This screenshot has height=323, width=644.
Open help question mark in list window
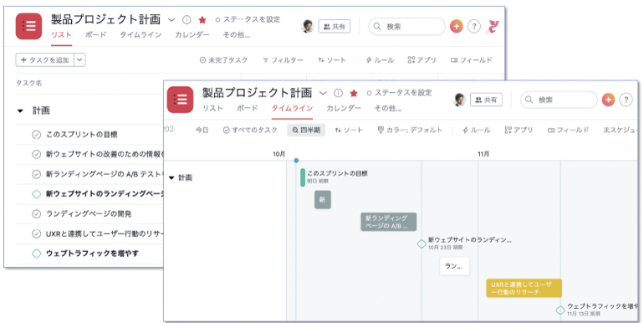474,26
